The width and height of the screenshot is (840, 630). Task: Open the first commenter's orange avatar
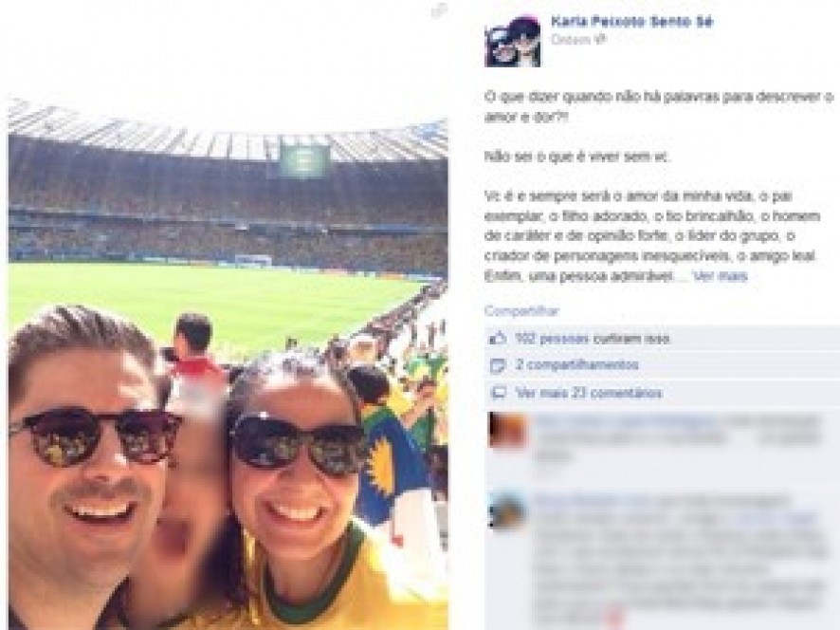pos(508,430)
